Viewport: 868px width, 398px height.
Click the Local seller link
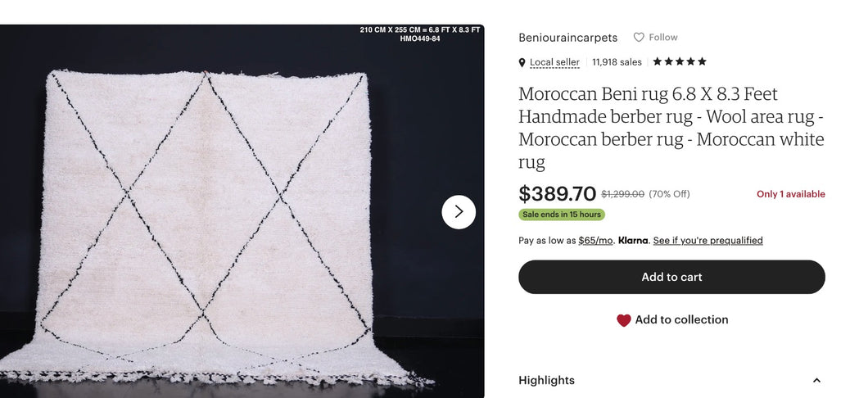tap(554, 62)
